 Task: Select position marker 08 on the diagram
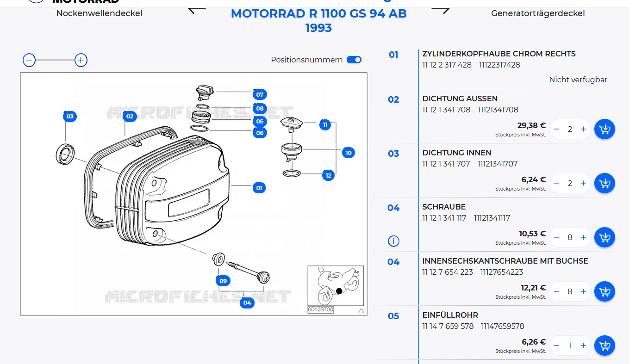click(x=260, y=109)
